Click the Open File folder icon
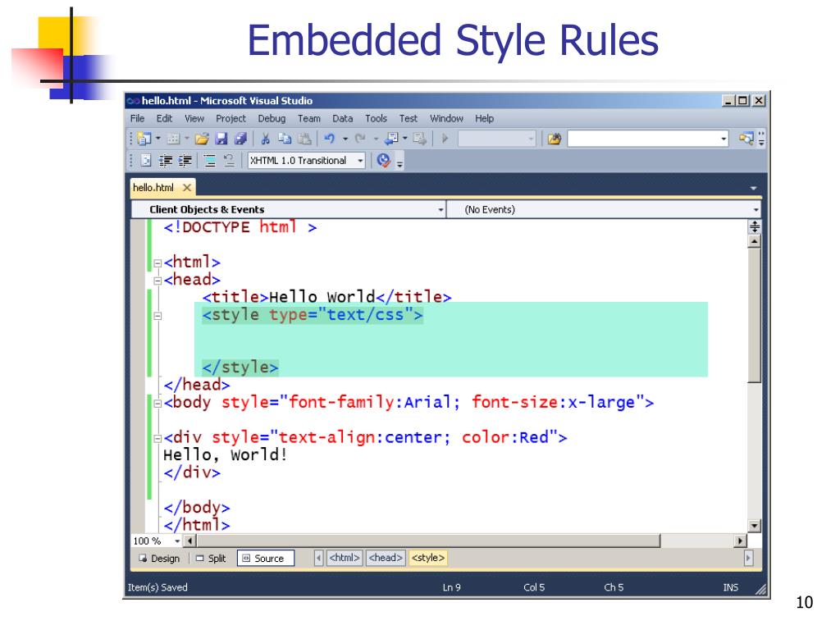 (x=202, y=139)
